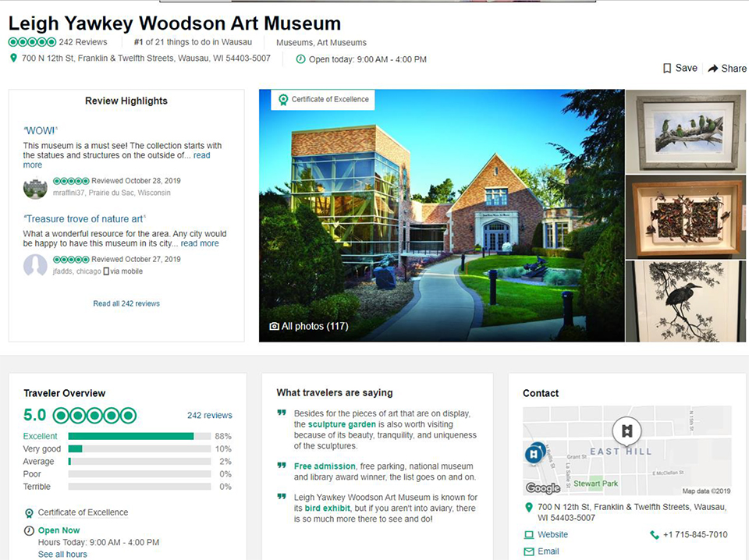Click the Share arrow icon
This screenshot has height=560, width=749.
pos(712,69)
